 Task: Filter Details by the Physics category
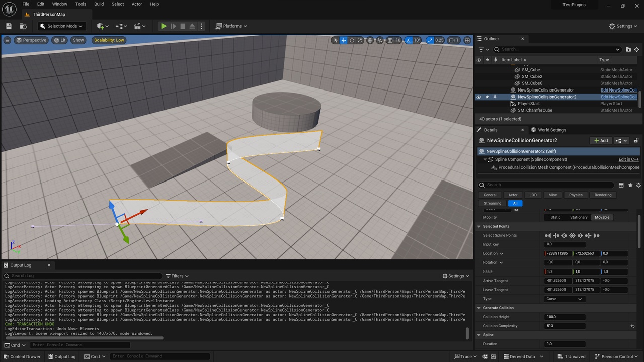pos(576,195)
